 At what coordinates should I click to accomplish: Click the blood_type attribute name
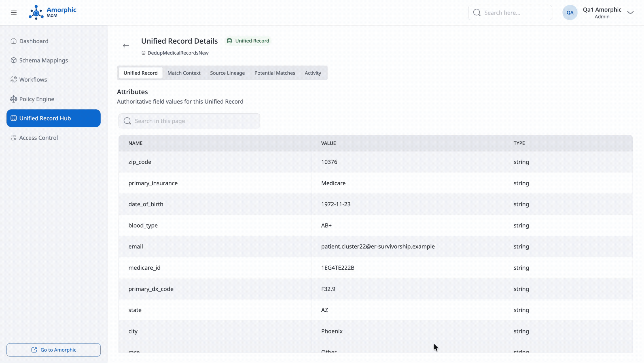click(x=143, y=225)
